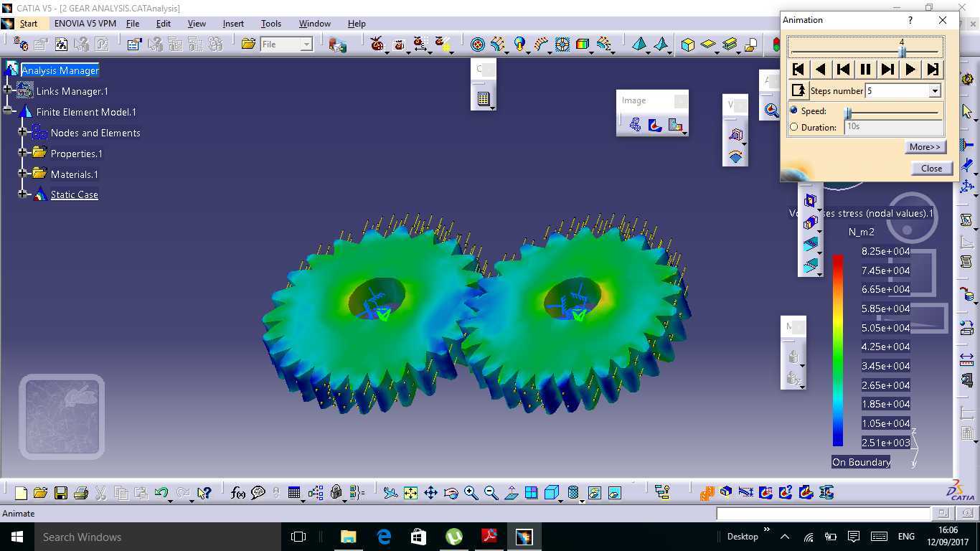
Task: Jump to the animation end
Action: (x=933, y=69)
